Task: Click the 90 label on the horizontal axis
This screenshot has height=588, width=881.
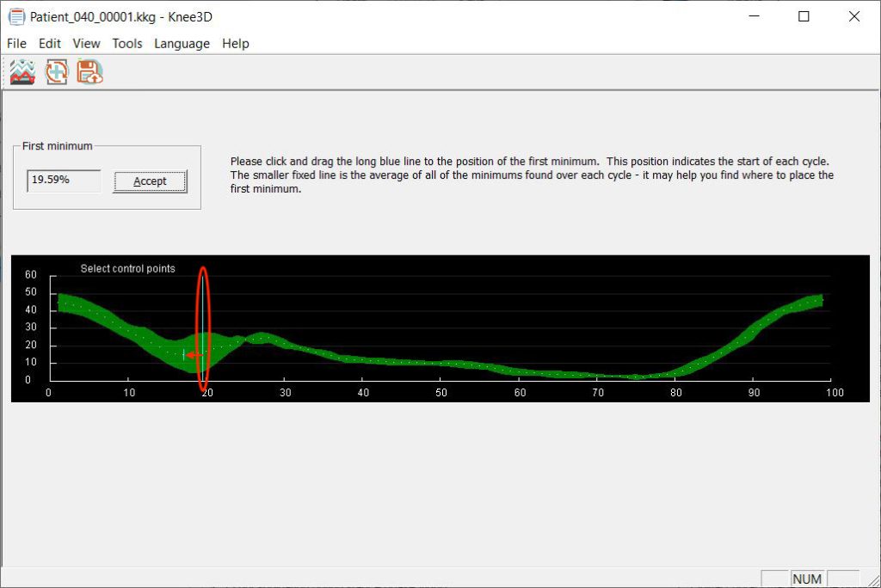Action: pos(754,393)
